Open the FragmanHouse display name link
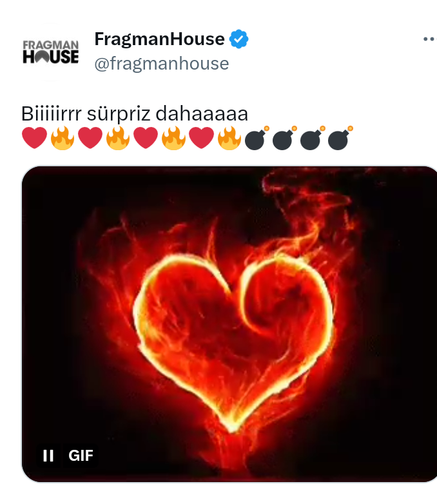The width and height of the screenshot is (437, 504). coord(159,39)
